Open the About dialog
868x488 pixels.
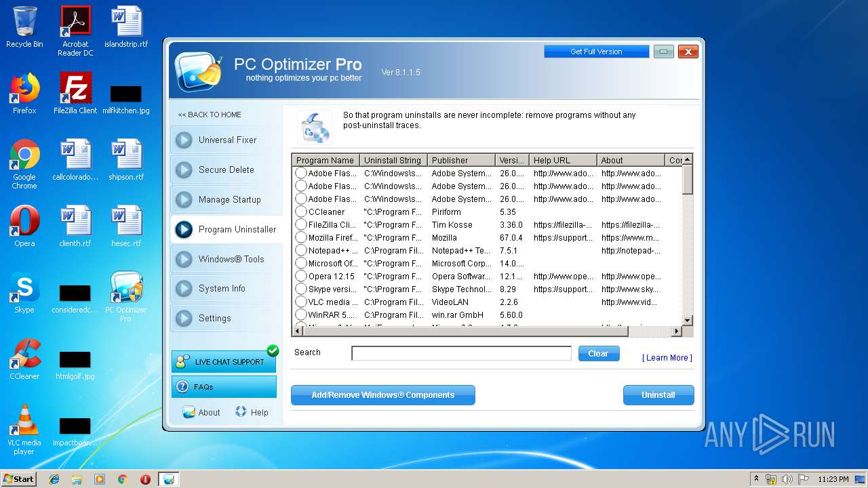tap(201, 412)
